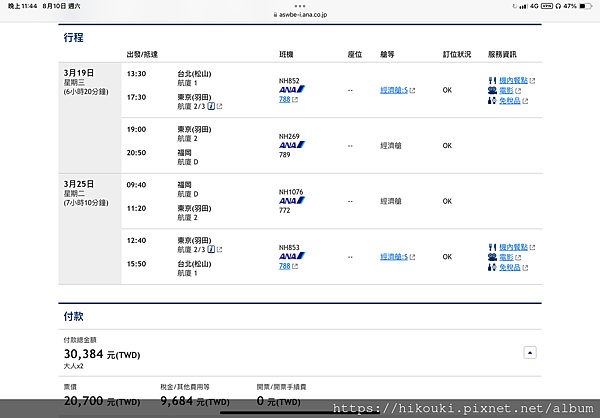This screenshot has width=600, height=418.
Task: Open the 788 aircraft link for NH852
Action: coord(284,100)
